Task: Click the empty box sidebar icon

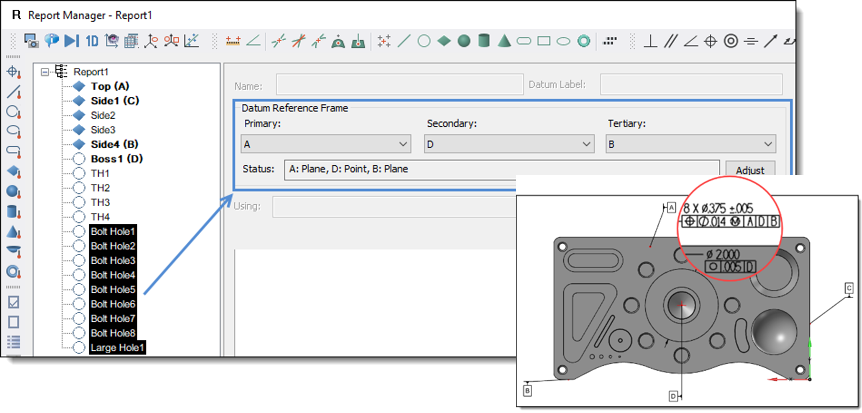Action: 14,322
